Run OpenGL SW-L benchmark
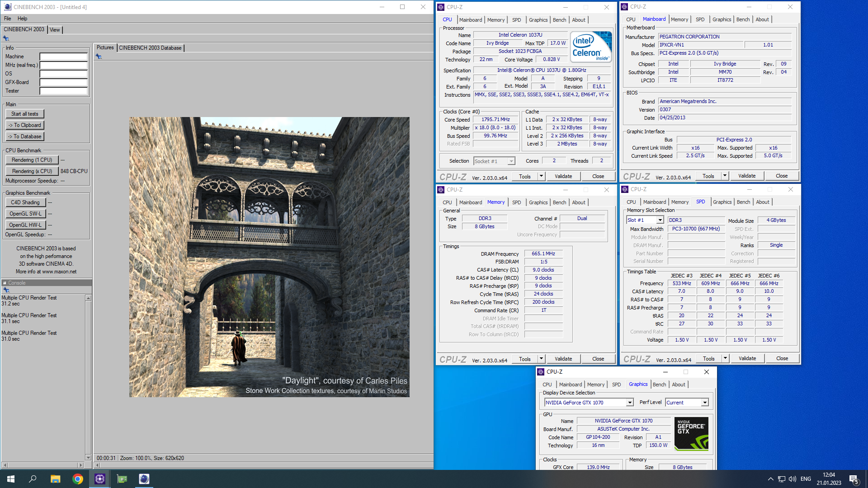Image resolution: width=868 pixels, height=488 pixels. click(x=25, y=214)
